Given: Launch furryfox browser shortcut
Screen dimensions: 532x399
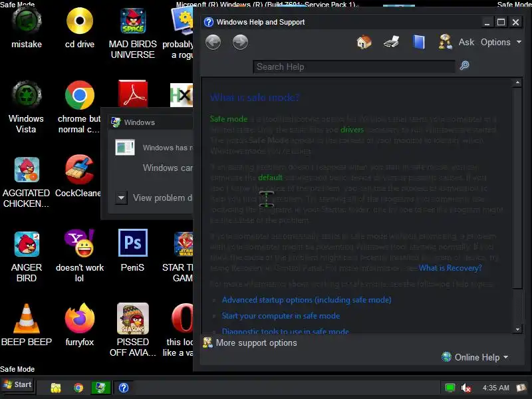Looking at the screenshot, I should point(79,325).
